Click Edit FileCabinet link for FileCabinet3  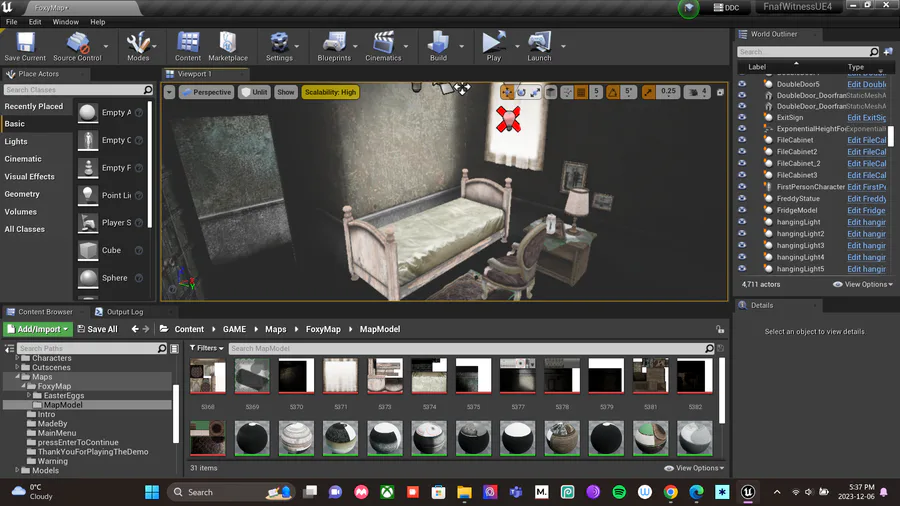867,175
